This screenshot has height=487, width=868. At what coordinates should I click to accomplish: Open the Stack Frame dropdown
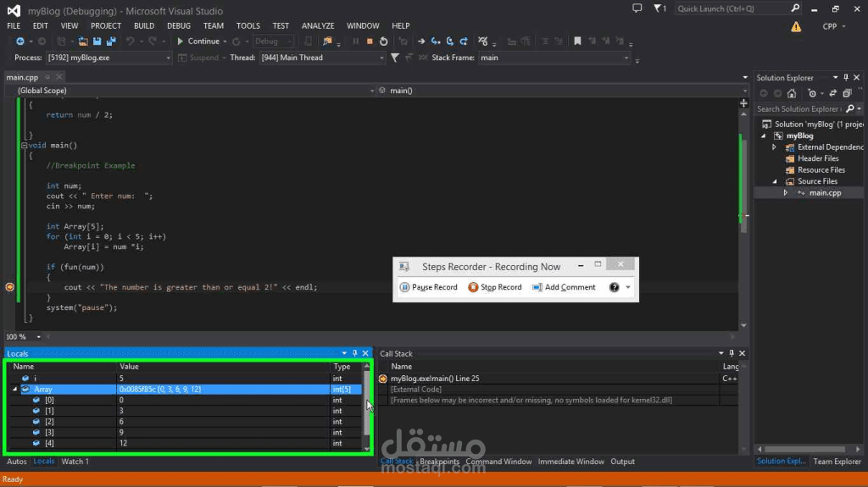[554, 58]
